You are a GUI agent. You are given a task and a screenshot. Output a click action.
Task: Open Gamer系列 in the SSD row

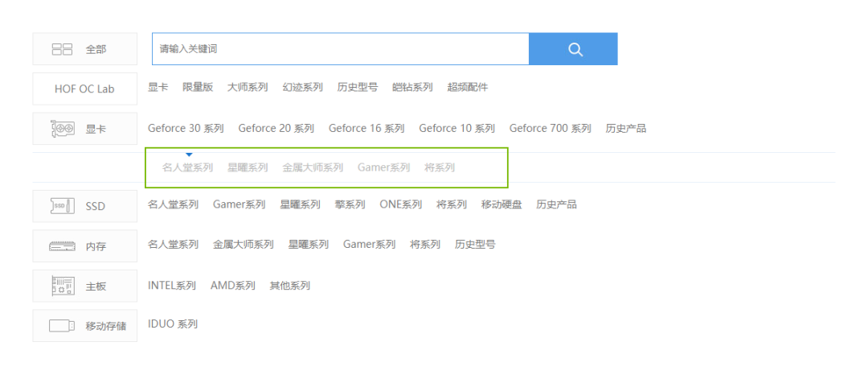(x=240, y=204)
